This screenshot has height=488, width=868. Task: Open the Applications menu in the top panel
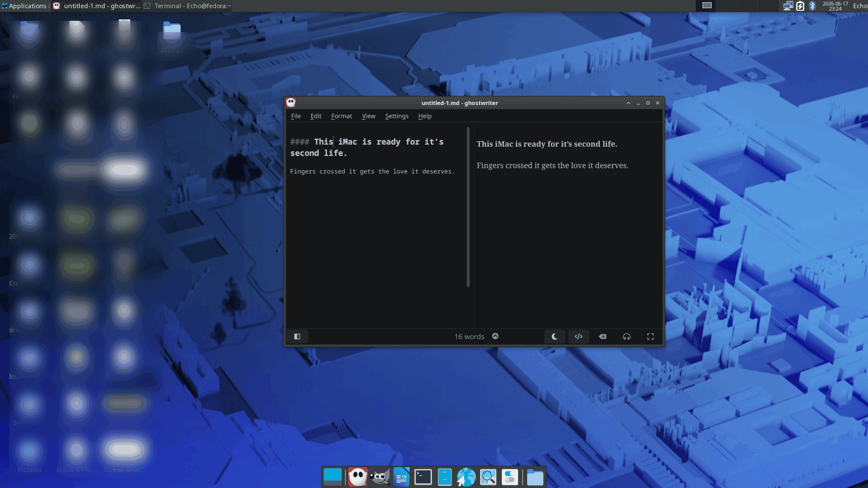click(25, 6)
